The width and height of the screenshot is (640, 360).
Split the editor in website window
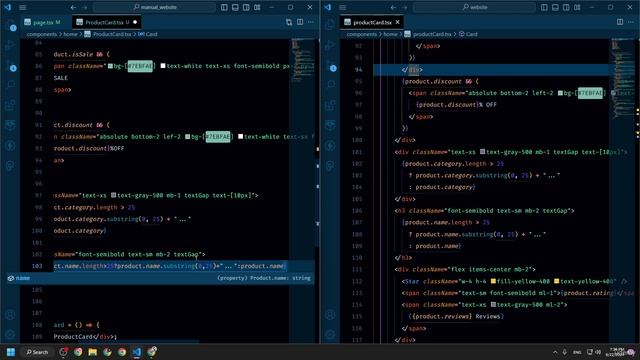620,22
